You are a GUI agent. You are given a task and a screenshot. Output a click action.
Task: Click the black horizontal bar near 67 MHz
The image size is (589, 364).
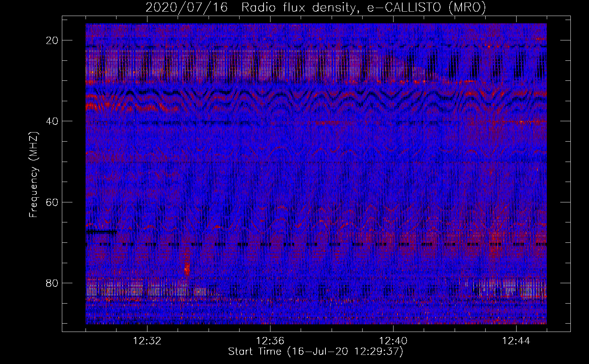tap(101, 232)
